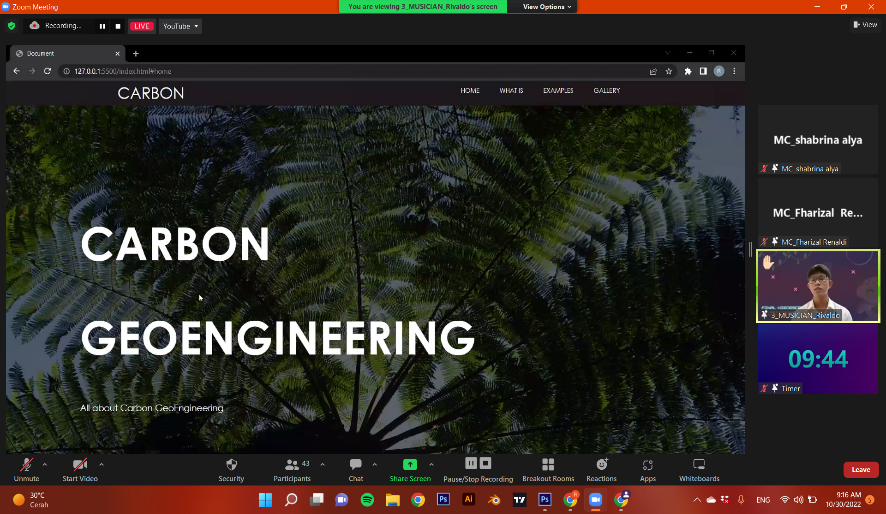This screenshot has width=886, height=514.
Task: Open File Explorer from taskbar
Action: (393, 500)
